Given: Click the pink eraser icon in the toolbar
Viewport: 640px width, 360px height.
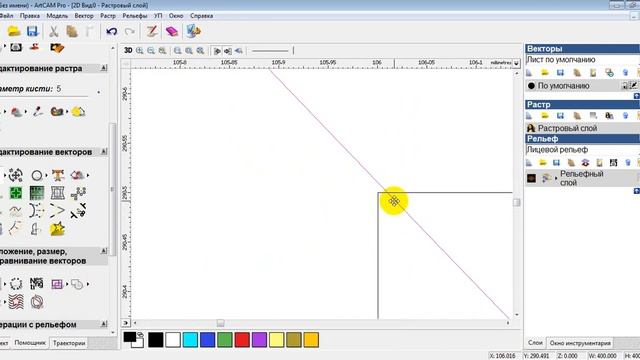Looking at the screenshot, I should (171, 31).
